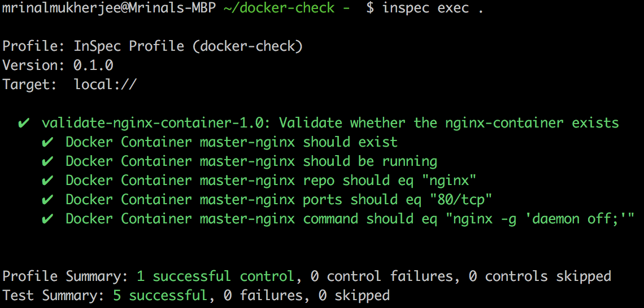Click the checkmark beside validate-nginx-container-1.0
Screen dimensions: 644x308
click(x=24, y=122)
